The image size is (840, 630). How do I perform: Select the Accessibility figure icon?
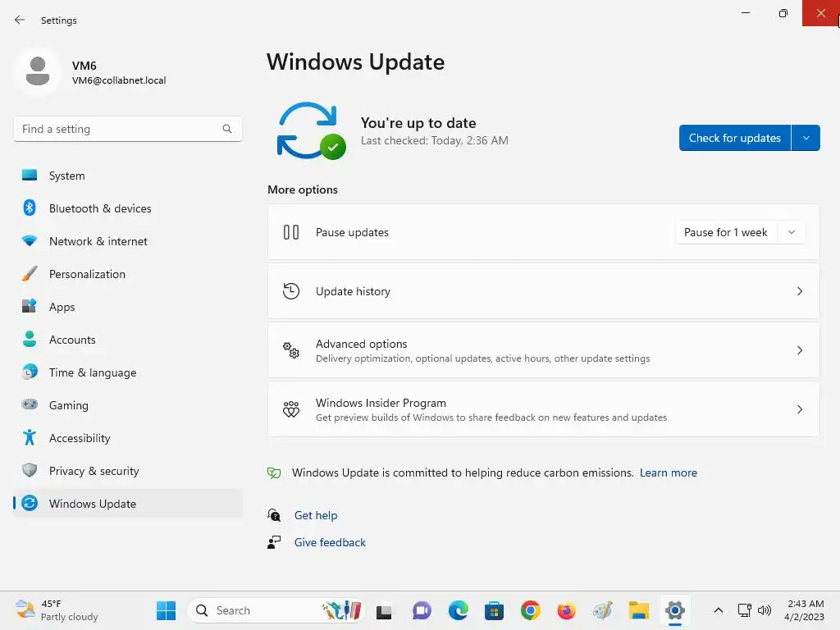coord(30,438)
